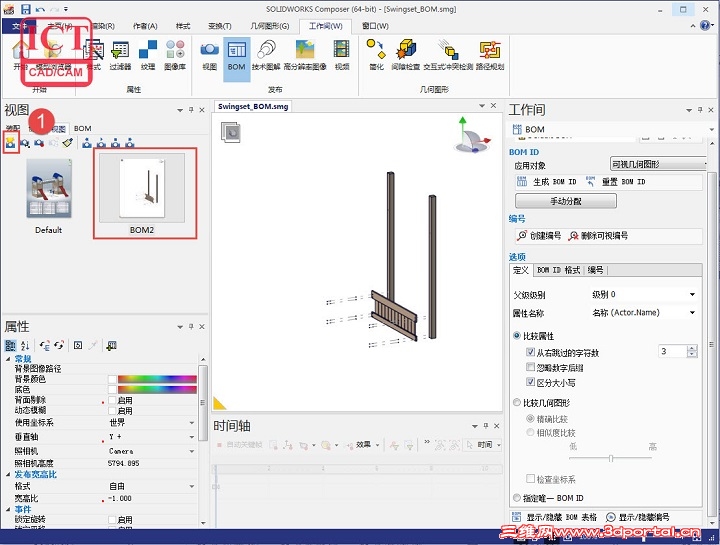Open the 纹理 texture tool
This screenshot has height=545, width=720.
(x=148, y=55)
